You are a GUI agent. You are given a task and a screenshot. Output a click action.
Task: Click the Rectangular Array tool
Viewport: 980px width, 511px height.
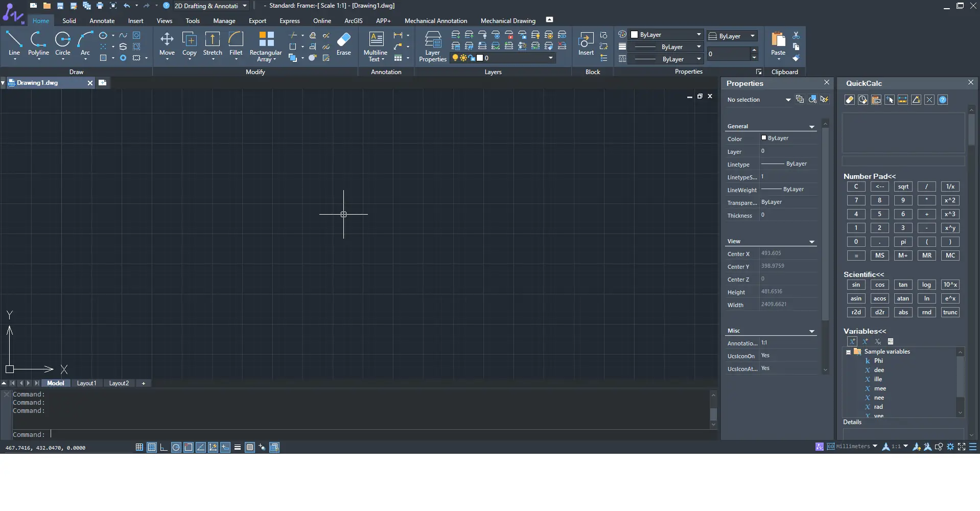(x=266, y=46)
